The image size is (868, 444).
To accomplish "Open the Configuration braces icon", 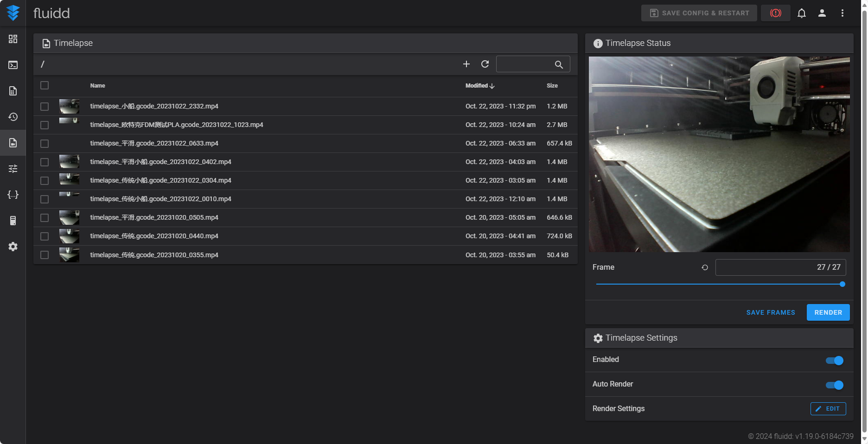I will [13, 195].
